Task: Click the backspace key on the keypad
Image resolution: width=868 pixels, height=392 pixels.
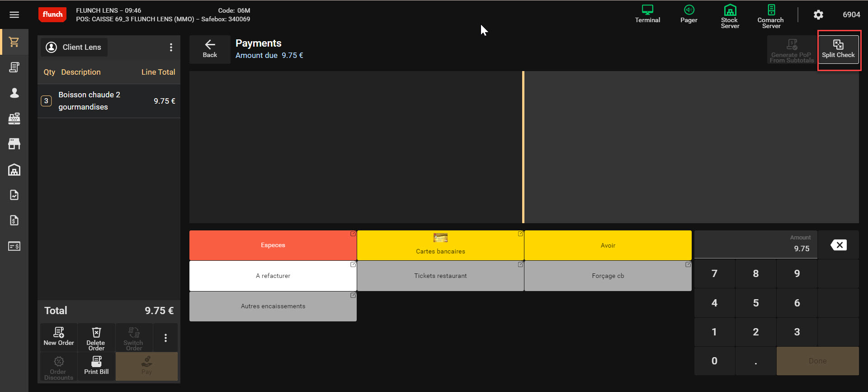Action: point(839,245)
